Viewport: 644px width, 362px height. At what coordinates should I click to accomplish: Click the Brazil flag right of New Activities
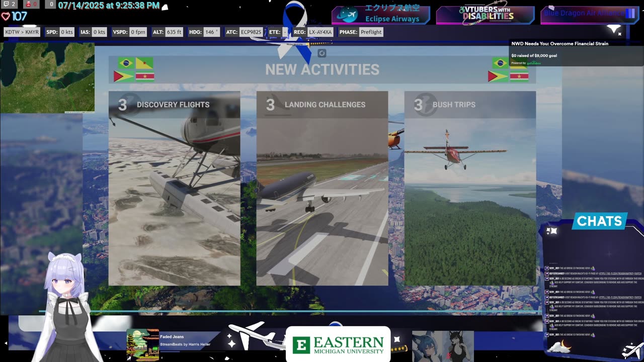click(500, 63)
